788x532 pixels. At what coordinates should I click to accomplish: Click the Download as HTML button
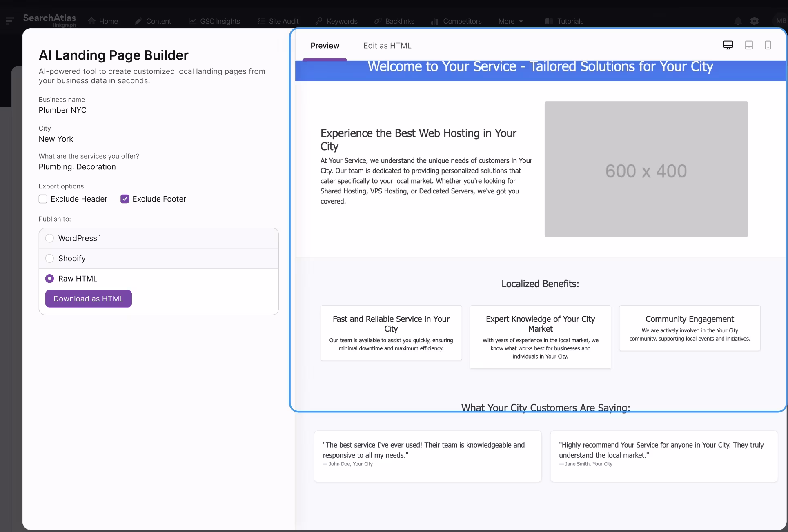coord(88,298)
